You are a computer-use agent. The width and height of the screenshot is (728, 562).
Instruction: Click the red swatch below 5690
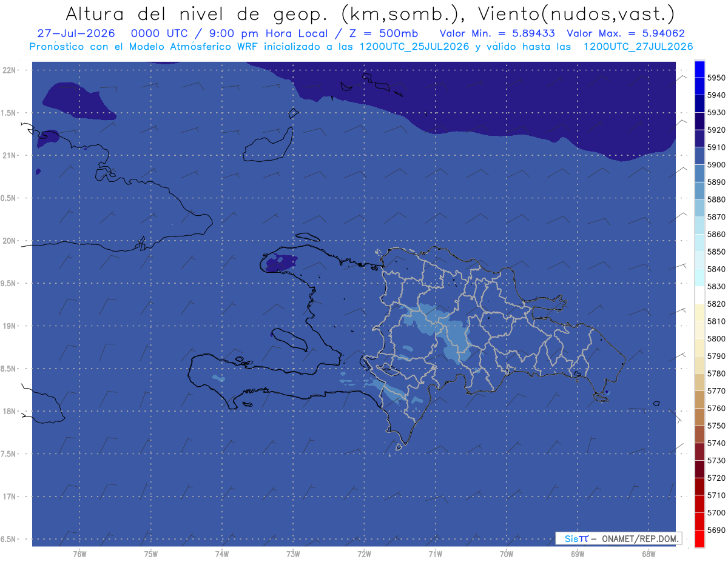(699, 538)
